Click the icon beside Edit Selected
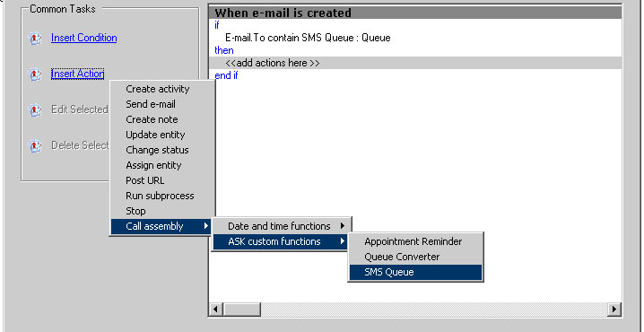 pyautogui.click(x=35, y=110)
